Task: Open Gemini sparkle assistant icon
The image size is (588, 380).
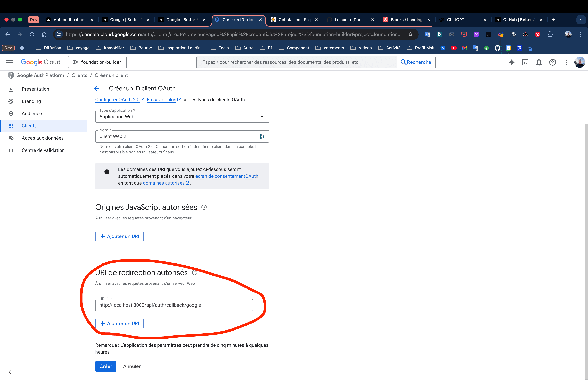Action: coord(511,62)
